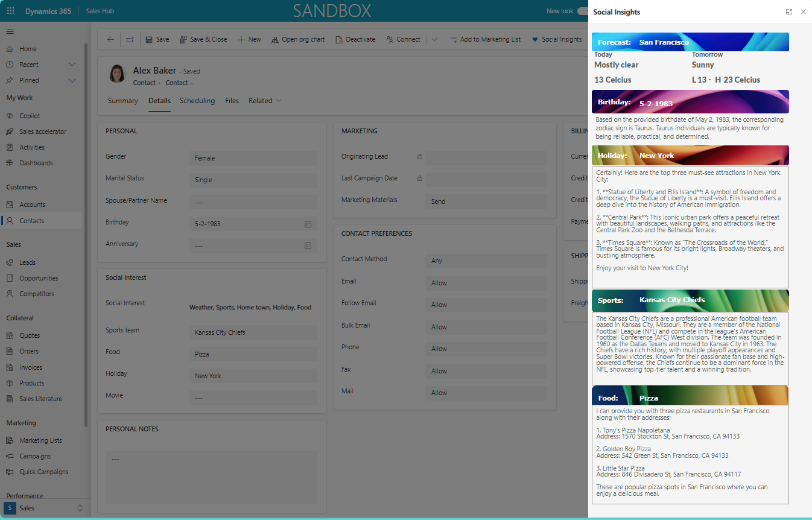The width and height of the screenshot is (812, 520).
Task: Open org chart from command bar
Action: (x=297, y=39)
